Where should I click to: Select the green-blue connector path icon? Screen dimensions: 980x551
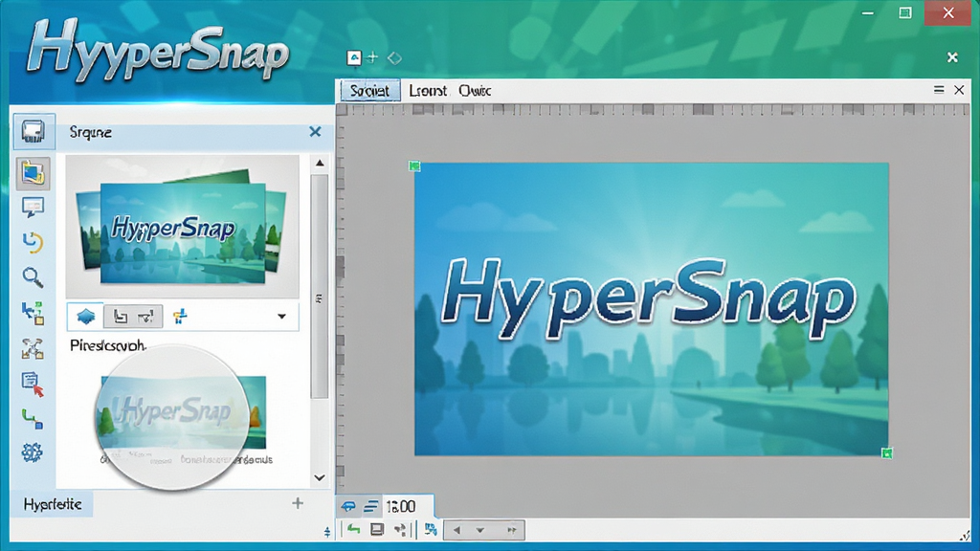[x=33, y=419]
